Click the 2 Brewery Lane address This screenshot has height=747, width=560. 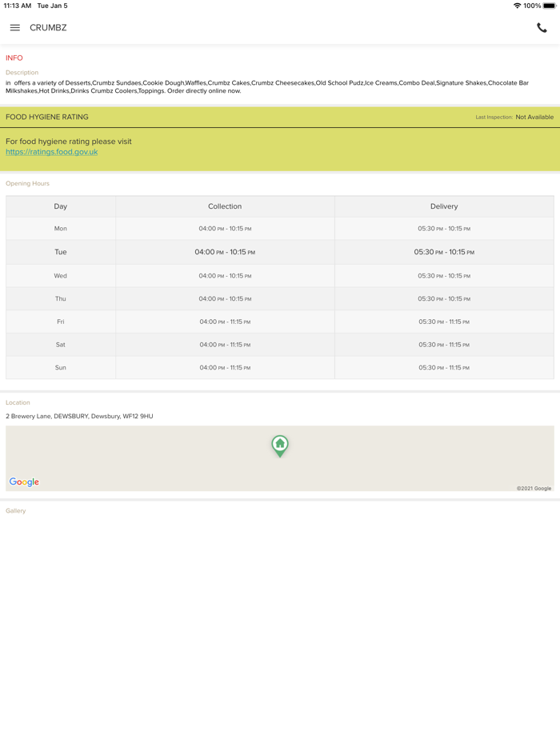(79, 416)
